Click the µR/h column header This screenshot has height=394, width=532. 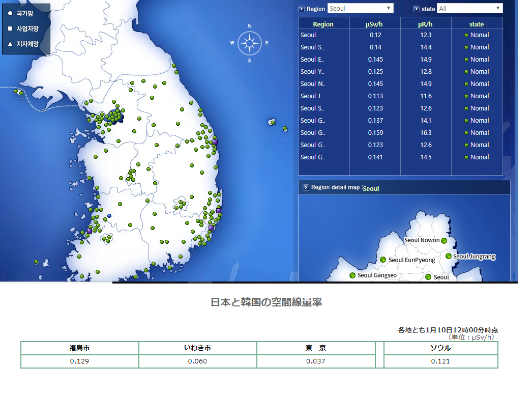click(426, 24)
